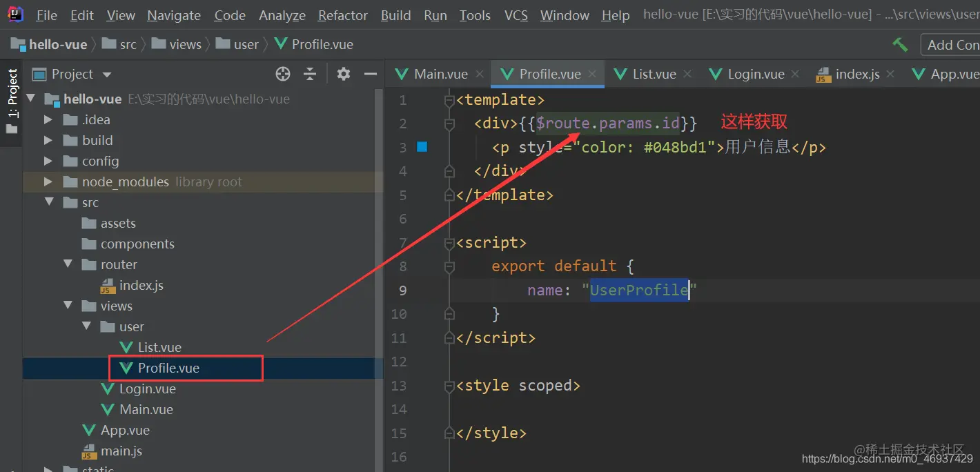The width and height of the screenshot is (980, 472).
Task: Click line number 12 in gutter
Action: tap(399, 362)
